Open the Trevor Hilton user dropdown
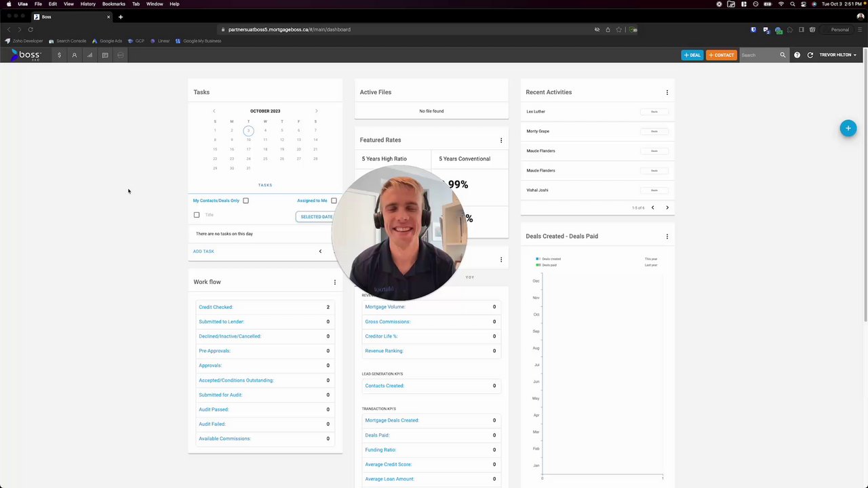868x488 pixels. (x=837, y=55)
